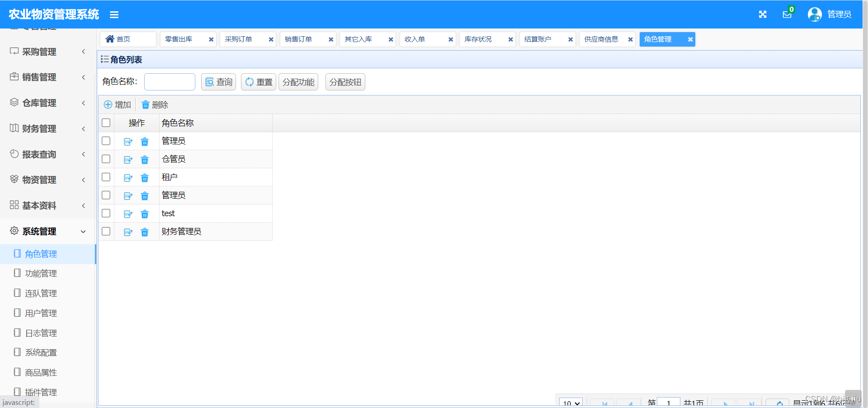Collapse the 系统管理 sidebar menu
Image resolution: width=868 pixels, height=408 pixels.
(48, 231)
